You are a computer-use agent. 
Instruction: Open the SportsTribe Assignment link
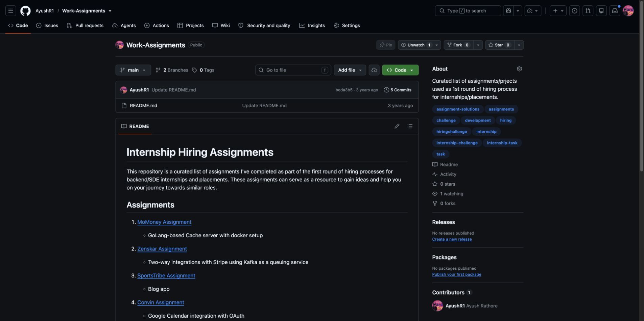pyautogui.click(x=166, y=276)
